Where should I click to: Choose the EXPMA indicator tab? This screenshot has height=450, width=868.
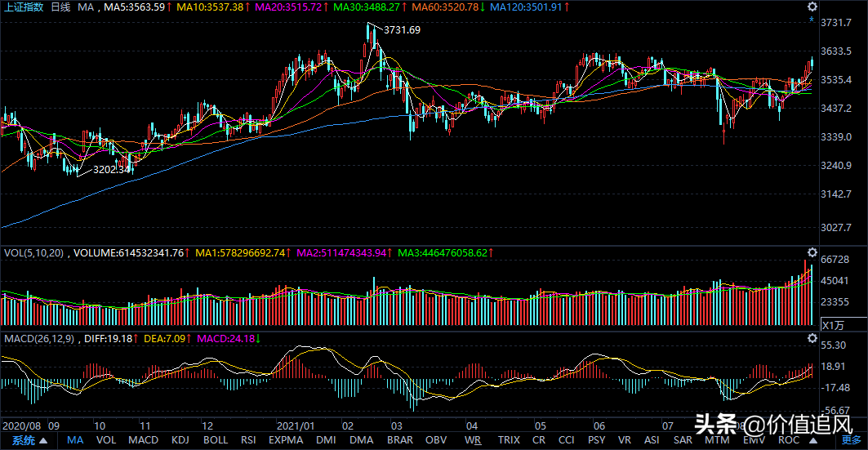(x=286, y=441)
